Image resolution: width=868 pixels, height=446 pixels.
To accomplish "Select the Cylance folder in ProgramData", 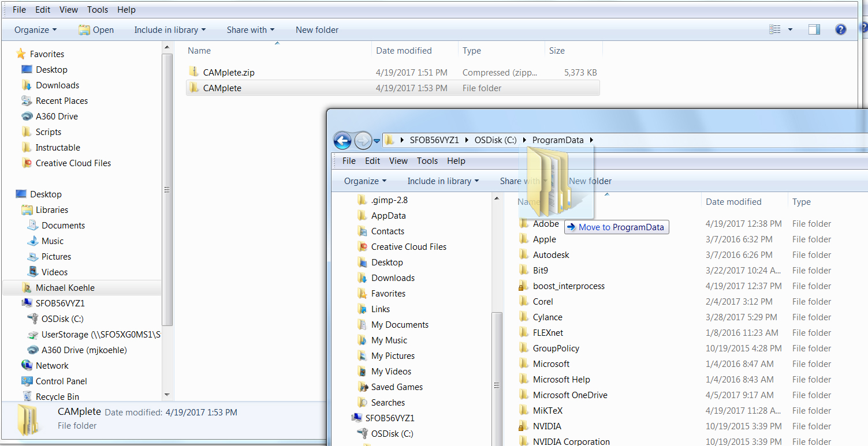I will pos(547,317).
